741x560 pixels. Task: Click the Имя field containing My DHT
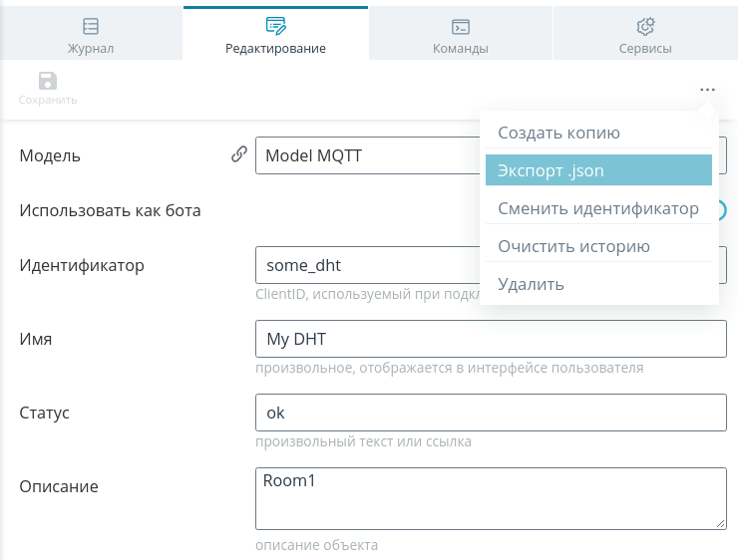[491, 339]
